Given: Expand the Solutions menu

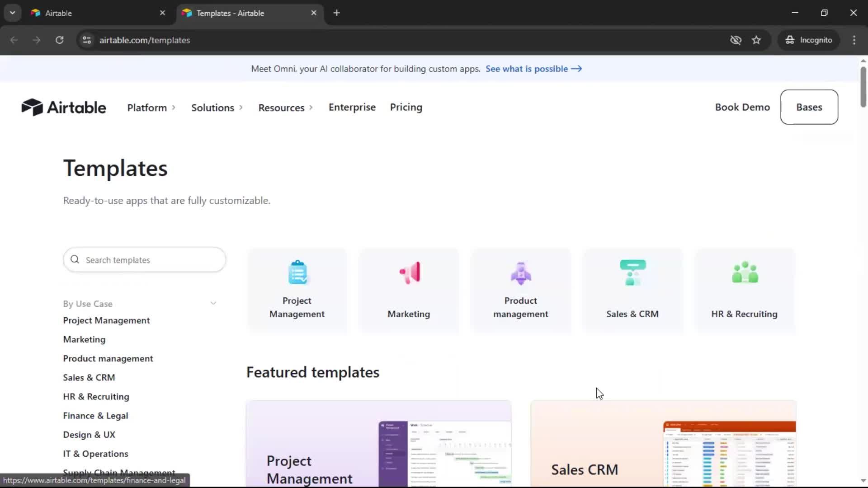Looking at the screenshot, I should [x=217, y=108].
